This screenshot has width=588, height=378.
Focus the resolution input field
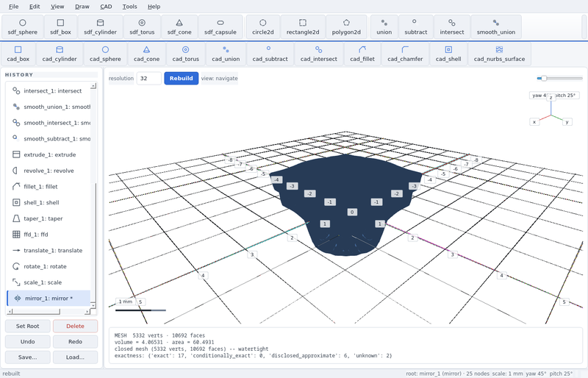coord(149,78)
